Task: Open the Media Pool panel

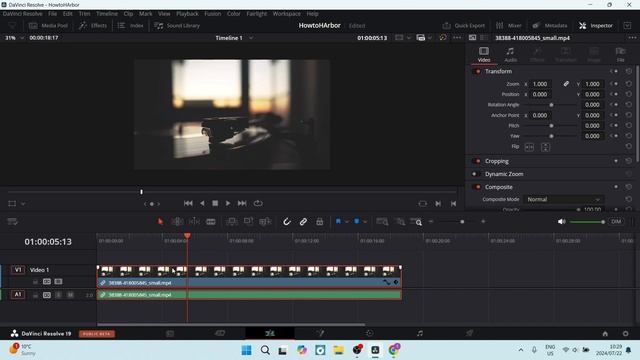Action: (48, 25)
